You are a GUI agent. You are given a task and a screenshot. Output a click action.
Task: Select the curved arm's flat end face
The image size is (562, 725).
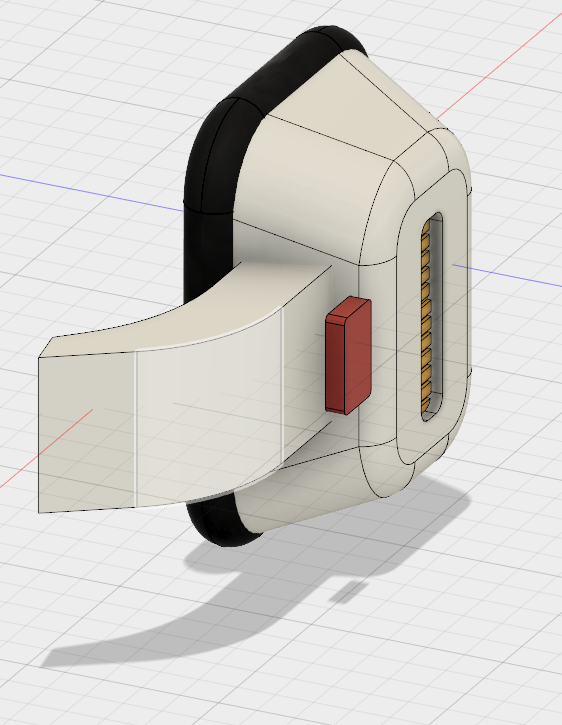(87, 431)
